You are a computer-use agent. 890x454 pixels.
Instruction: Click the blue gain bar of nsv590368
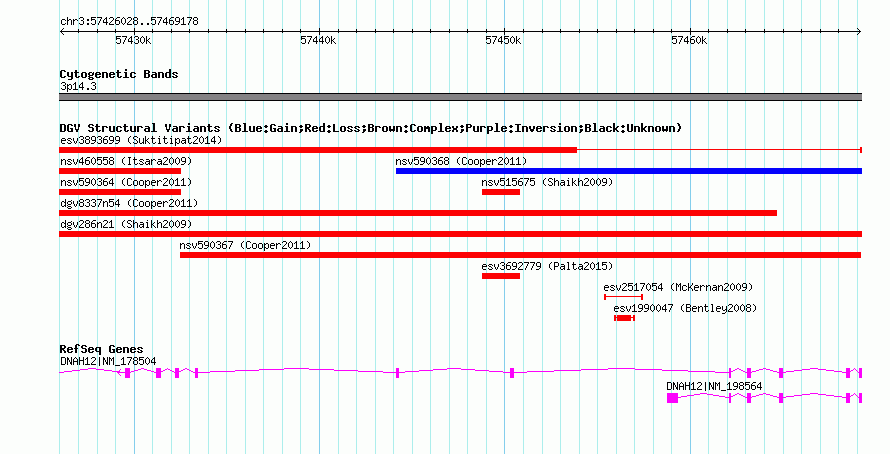629,171
